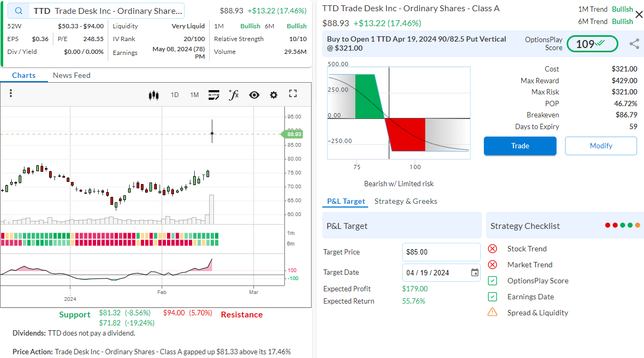Click the Breakeven value $86.79
Image resolution: width=644 pixels, height=358 pixels.
(x=626, y=115)
